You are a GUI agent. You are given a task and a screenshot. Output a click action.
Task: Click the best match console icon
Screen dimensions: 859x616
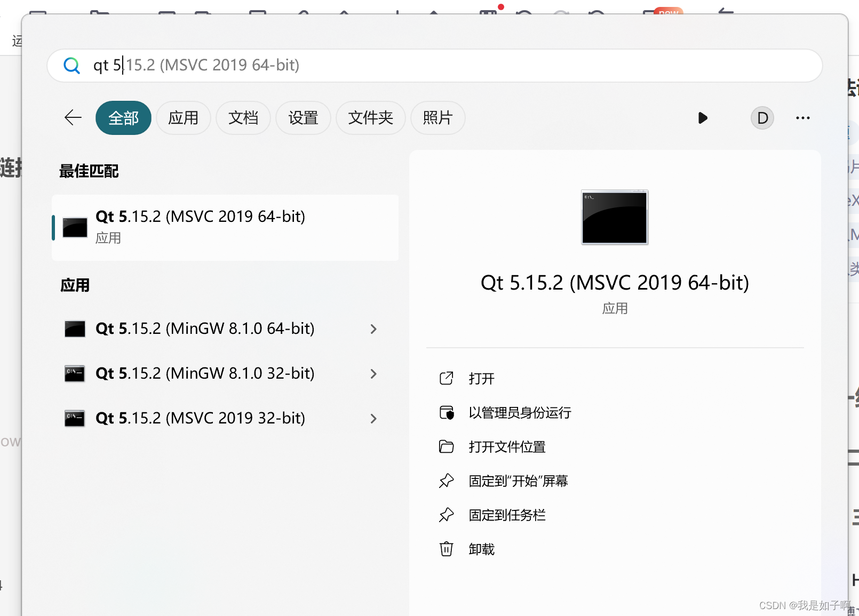coord(75,228)
